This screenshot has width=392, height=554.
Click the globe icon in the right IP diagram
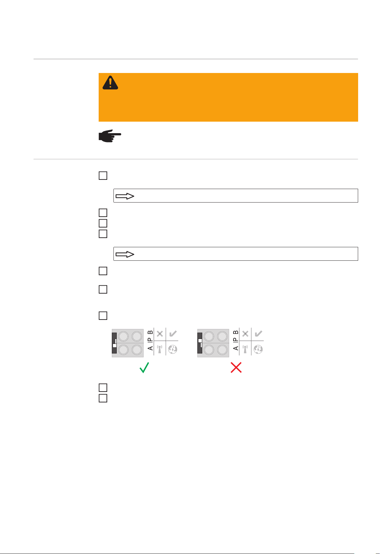258,349
